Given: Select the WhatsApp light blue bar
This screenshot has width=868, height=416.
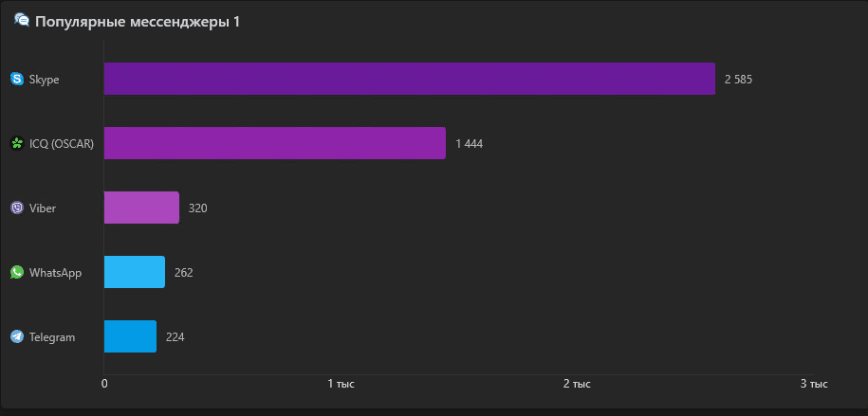Looking at the screenshot, I should click(x=135, y=272).
